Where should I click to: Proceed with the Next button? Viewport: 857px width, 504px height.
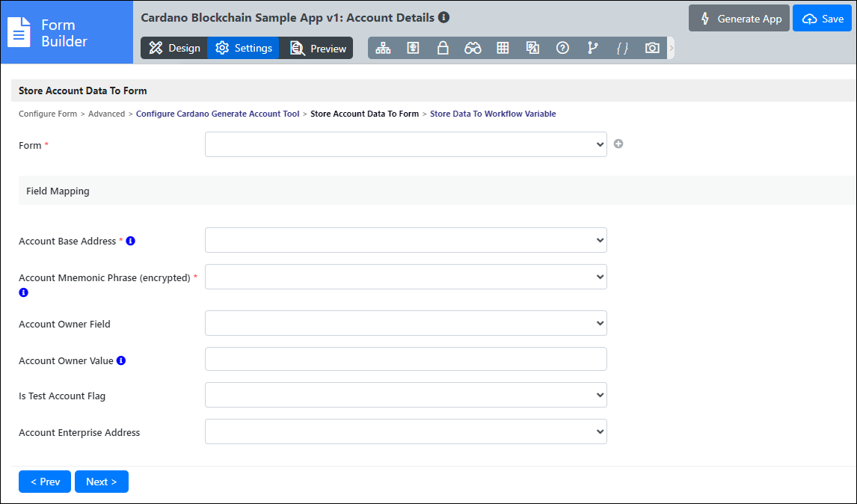(x=102, y=482)
